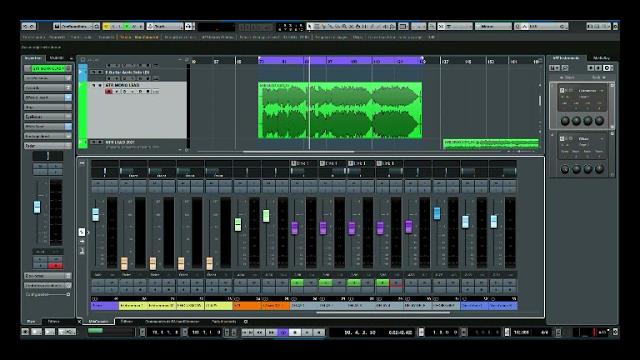Click the purple locator range in ruler
This screenshot has width=640, height=360.
pyautogui.click(x=340, y=61)
